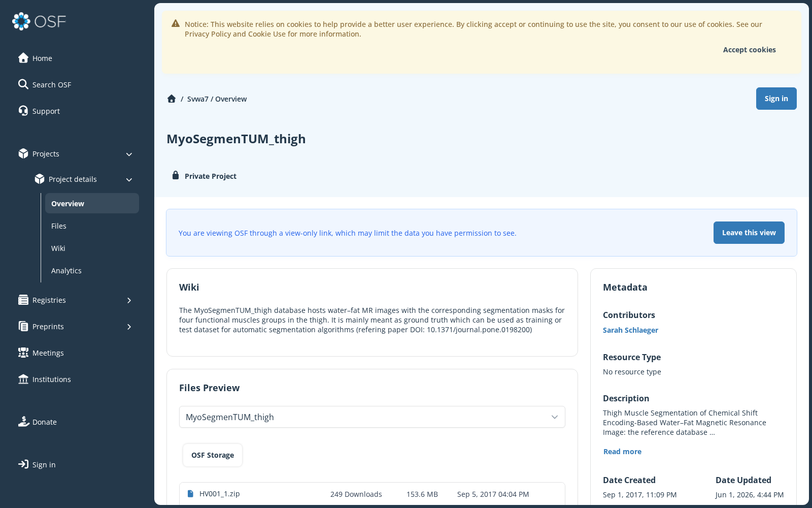812x508 pixels.
Task: Click the Donate hand icon
Action: (23, 422)
